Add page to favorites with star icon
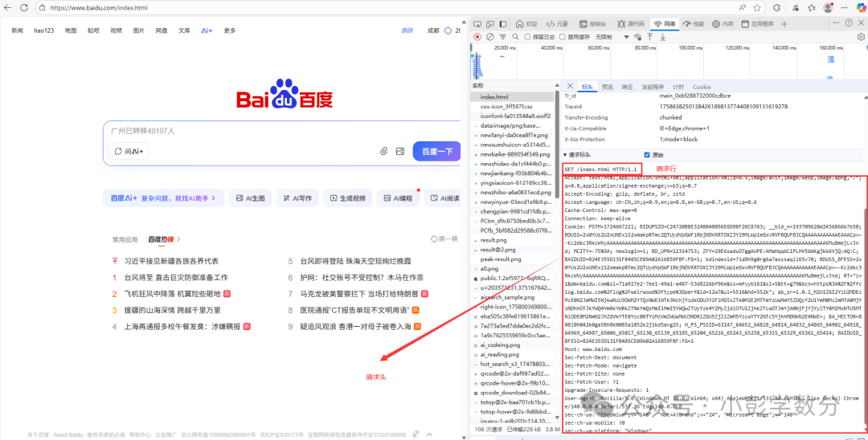This screenshot has height=440, width=868. click(x=757, y=8)
